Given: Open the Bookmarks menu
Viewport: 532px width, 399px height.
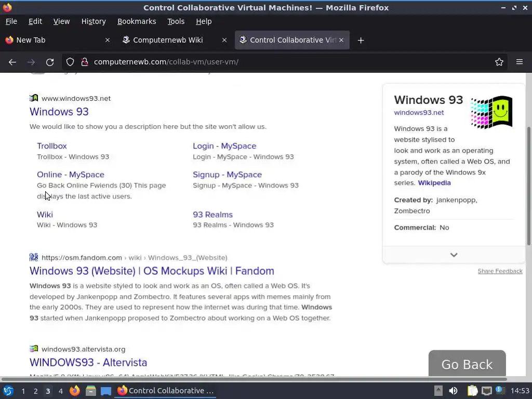Looking at the screenshot, I should [137, 21].
